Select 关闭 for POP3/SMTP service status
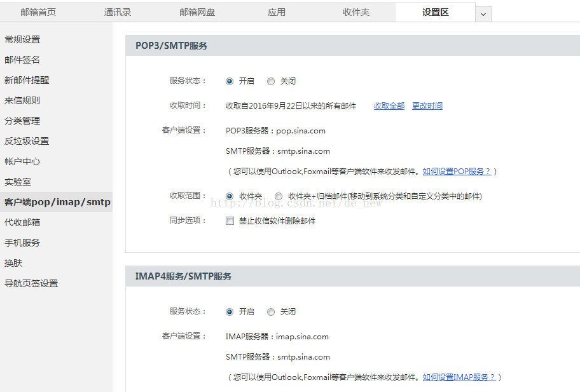The height and width of the screenshot is (392, 580). click(x=271, y=81)
